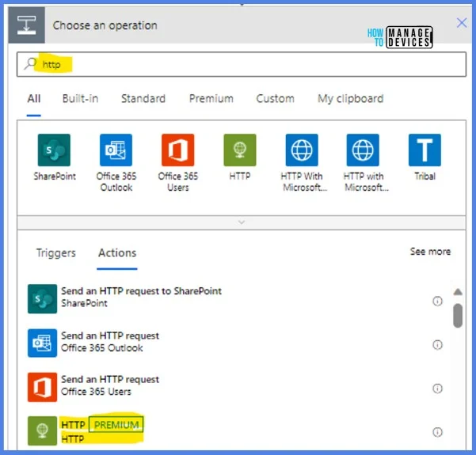476x455 pixels.
Task: Click Office 365 Users icon in actions list
Action: pos(42,387)
